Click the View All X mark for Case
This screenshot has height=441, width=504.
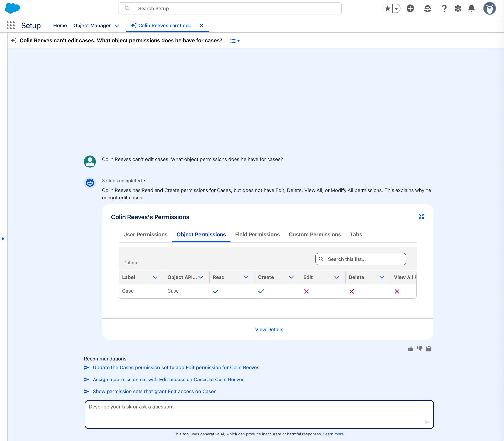point(397,292)
